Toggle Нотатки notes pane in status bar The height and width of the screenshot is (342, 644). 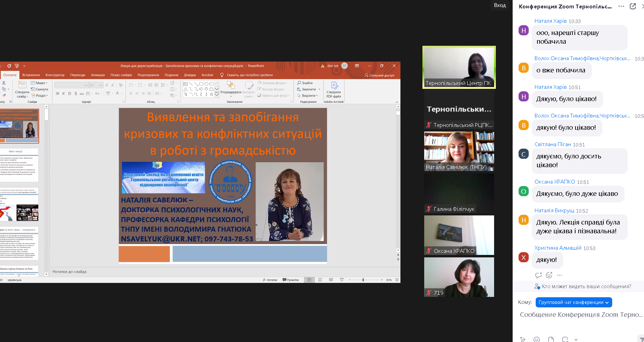[x=269, y=280]
